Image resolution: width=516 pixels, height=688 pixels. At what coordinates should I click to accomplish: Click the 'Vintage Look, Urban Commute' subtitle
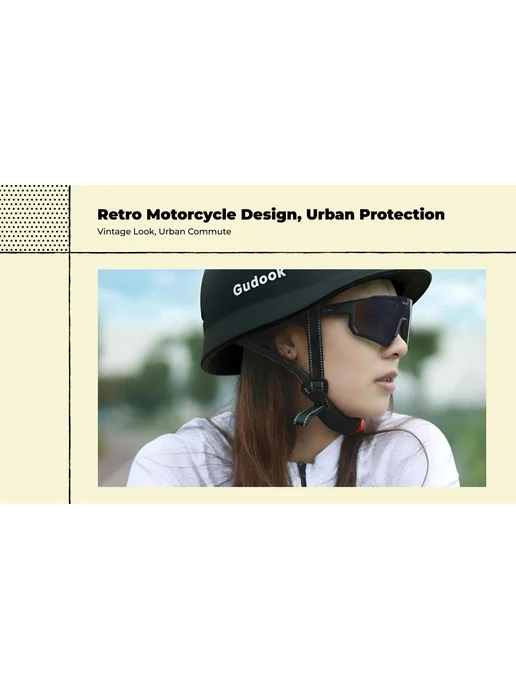click(x=164, y=232)
